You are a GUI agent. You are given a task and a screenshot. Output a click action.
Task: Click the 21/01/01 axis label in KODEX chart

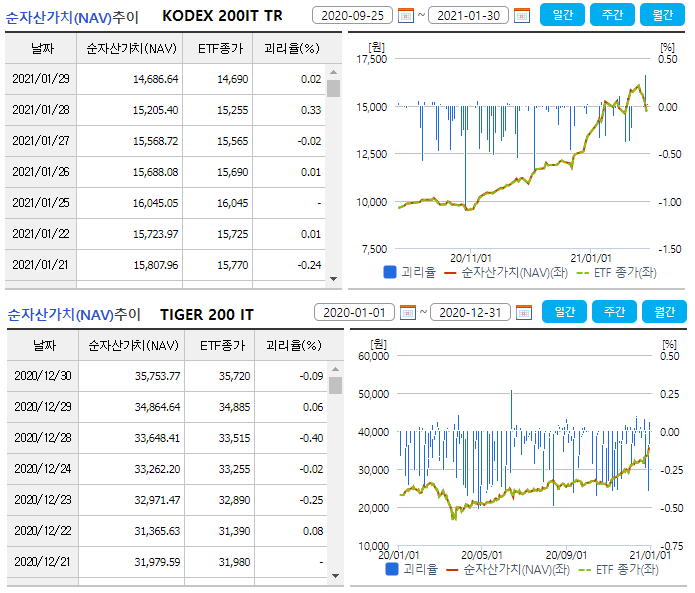tap(591, 258)
